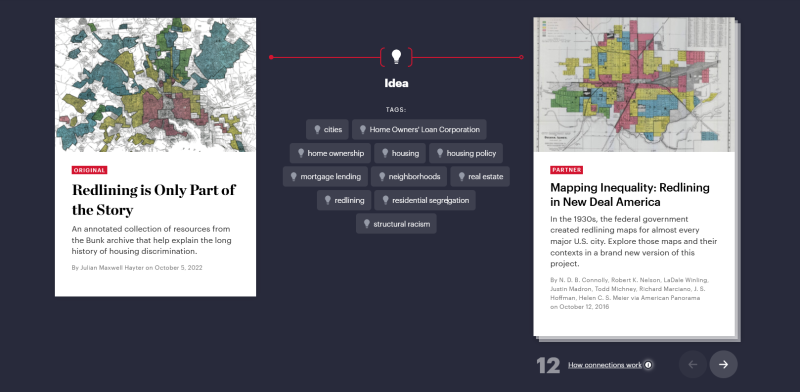Click the PARTNER label badge
Screen dimensions: 800x392
(x=566, y=170)
